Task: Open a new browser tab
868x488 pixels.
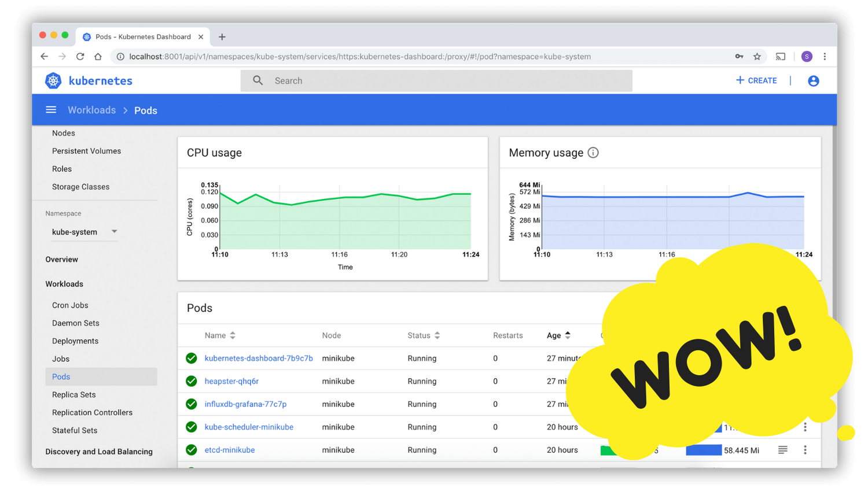Action: [x=222, y=37]
